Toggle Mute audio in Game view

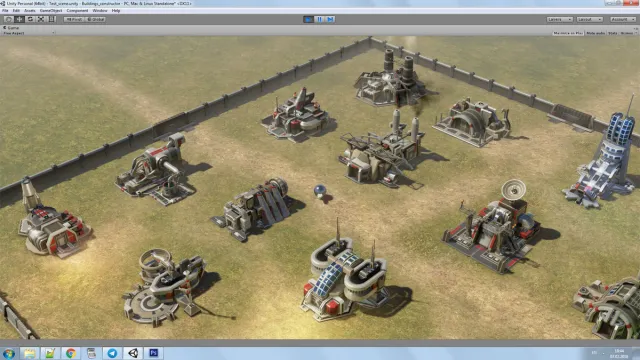tap(596, 33)
